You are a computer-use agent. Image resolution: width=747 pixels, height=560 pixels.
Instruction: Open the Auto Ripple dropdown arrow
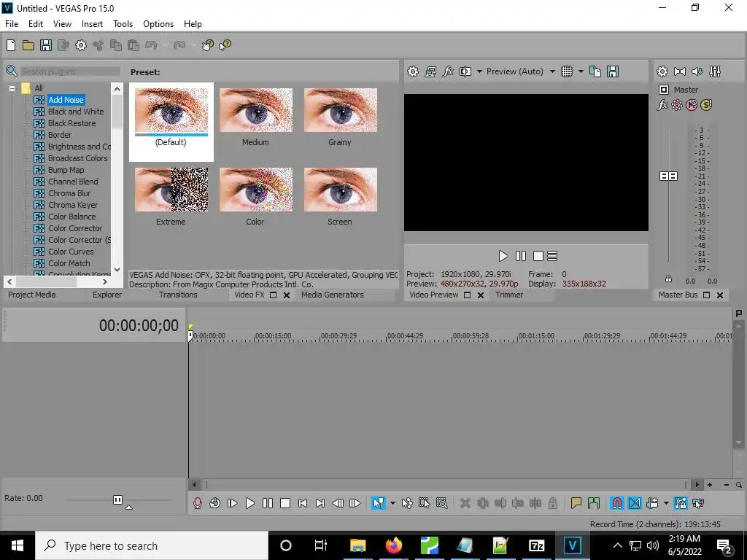[x=666, y=503]
